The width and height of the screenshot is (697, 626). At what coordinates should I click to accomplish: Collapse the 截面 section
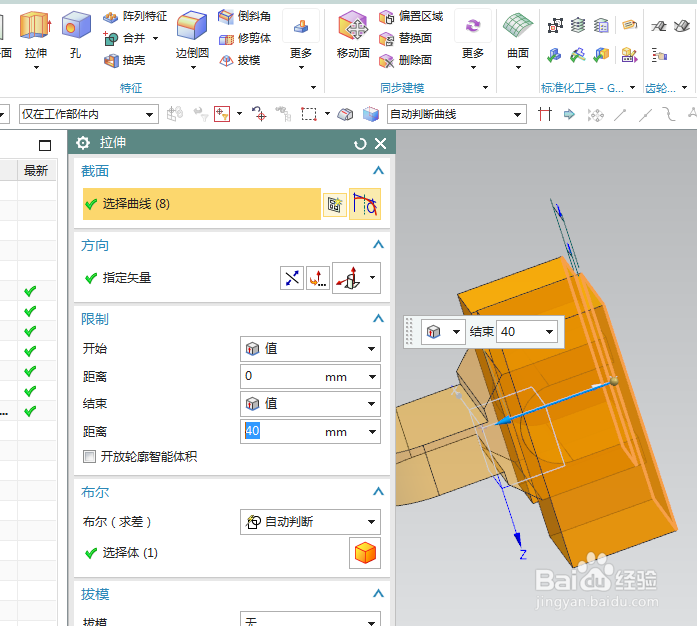(378, 171)
